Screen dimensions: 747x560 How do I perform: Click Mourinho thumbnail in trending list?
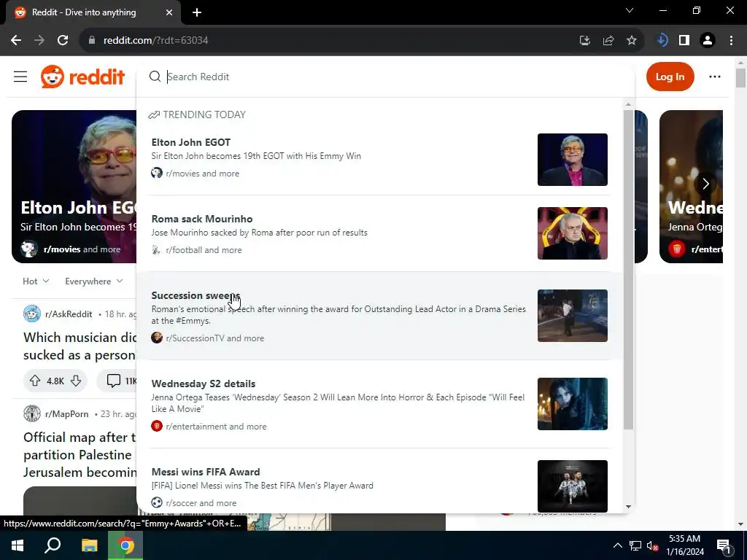(572, 233)
